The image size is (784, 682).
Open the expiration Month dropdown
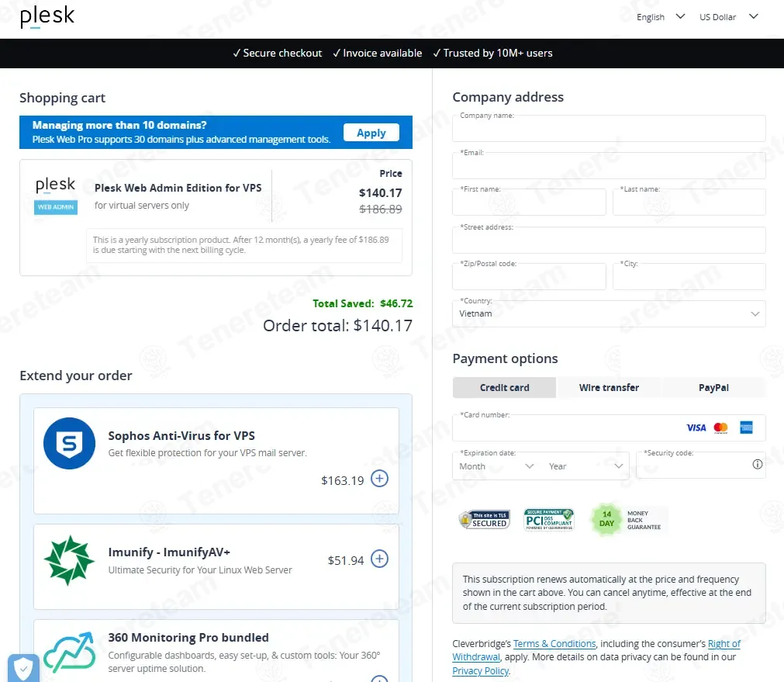(496, 466)
